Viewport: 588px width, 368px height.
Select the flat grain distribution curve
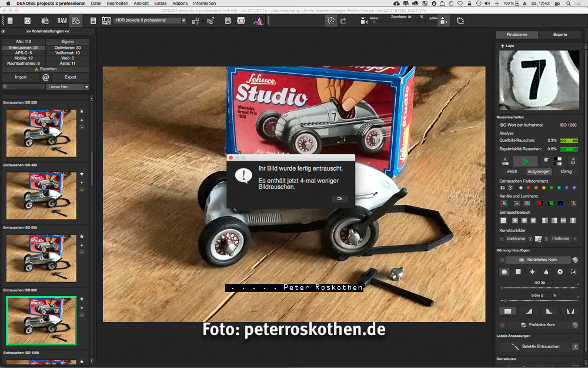point(507,311)
